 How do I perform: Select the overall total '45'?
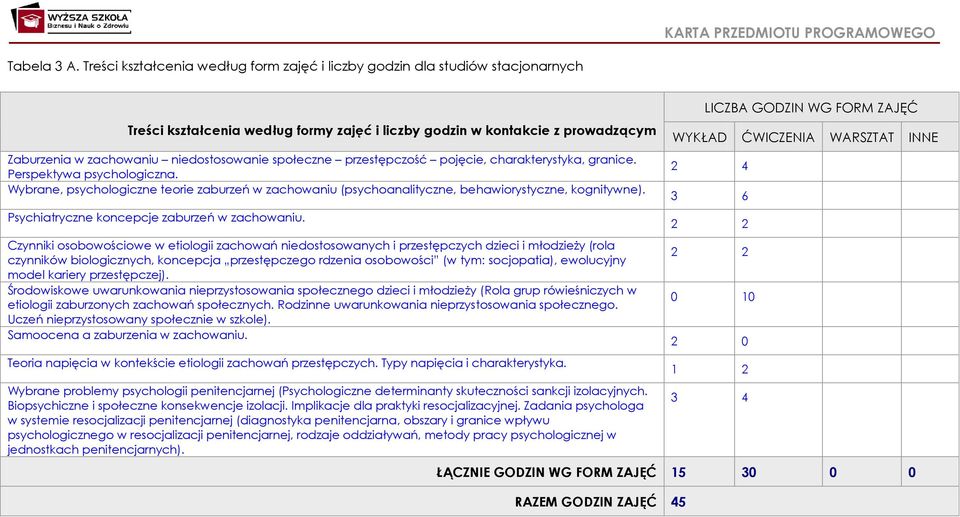(x=678, y=502)
